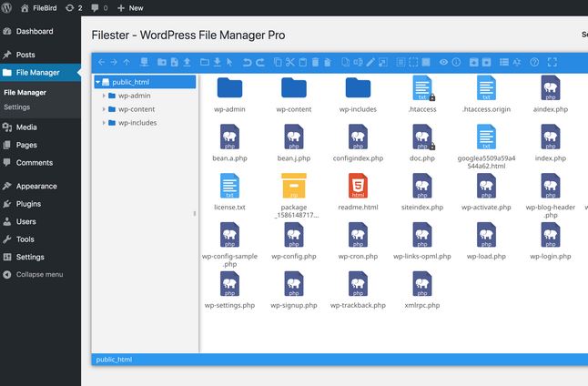Select the license.txt file
Viewport: 588px width, 386px height.
pyautogui.click(x=230, y=192)
